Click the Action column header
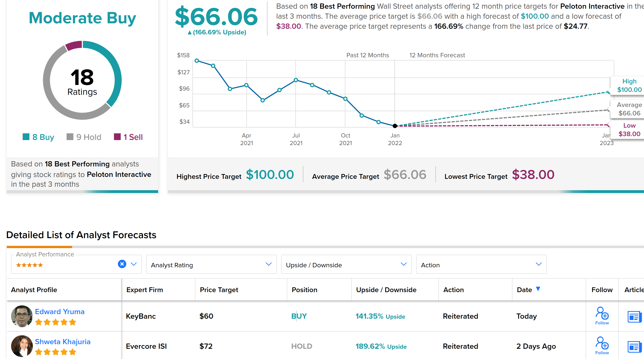Screen dimensions: 644x359 (453, 290)
